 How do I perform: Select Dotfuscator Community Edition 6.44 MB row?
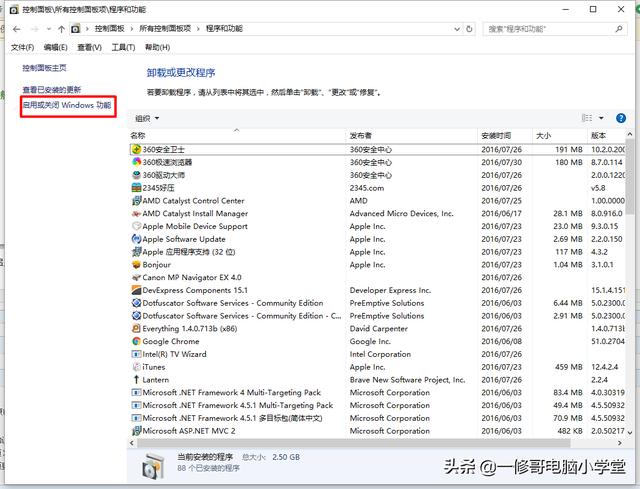378,303
